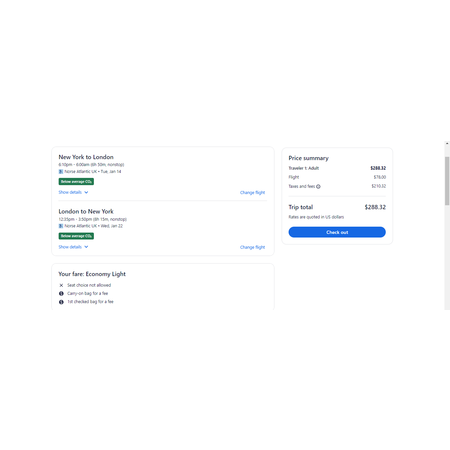Click the blue Check out button
The height and width of the screenshot is (450, 450).
click(337, 232)
